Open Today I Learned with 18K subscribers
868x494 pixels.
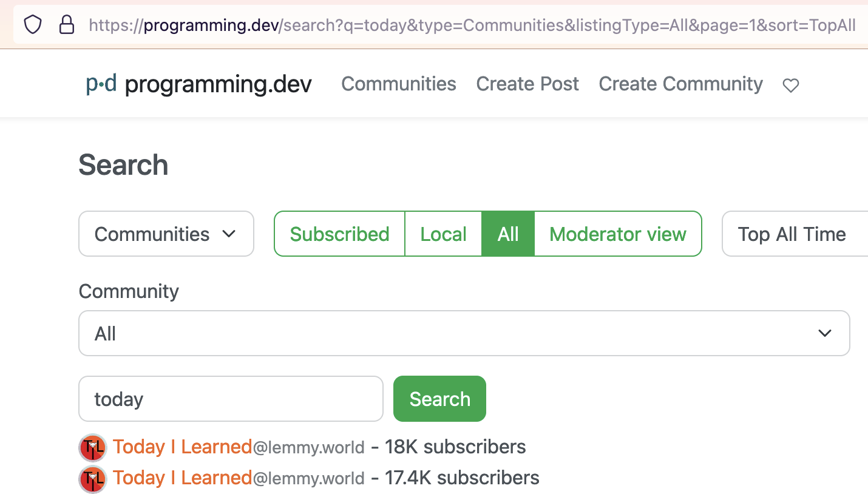coord(182,447)
